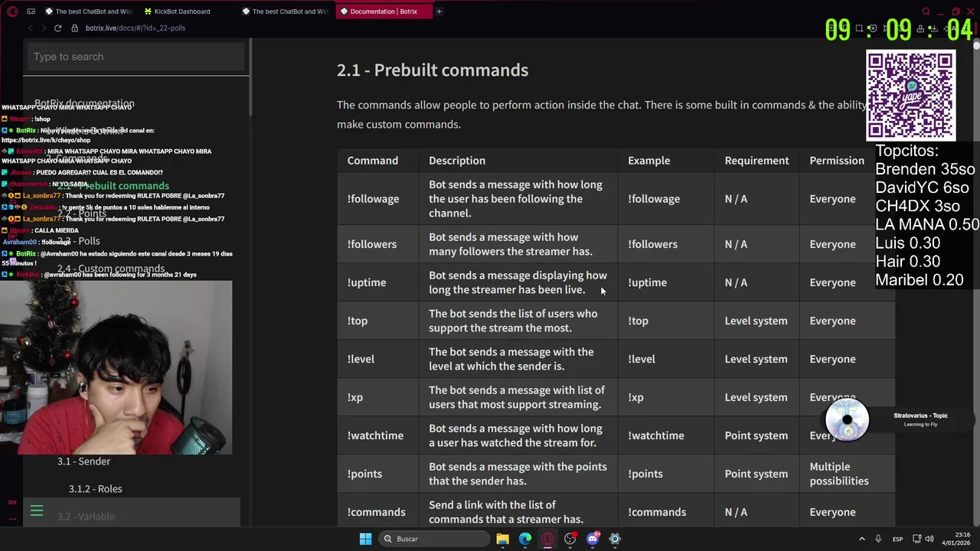
Task: Open the Opera menu logo
Action: pyautogui.click(x=12, y=11)
